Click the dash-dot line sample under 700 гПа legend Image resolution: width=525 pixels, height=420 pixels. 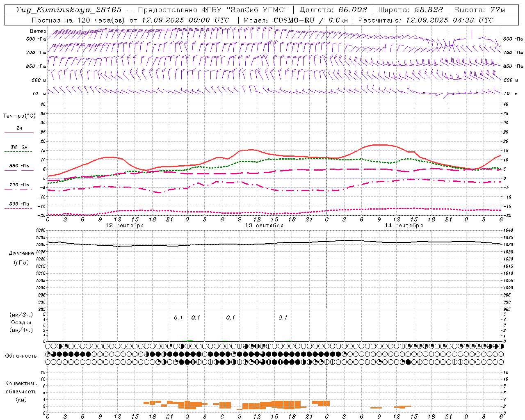tap(19, 189)
